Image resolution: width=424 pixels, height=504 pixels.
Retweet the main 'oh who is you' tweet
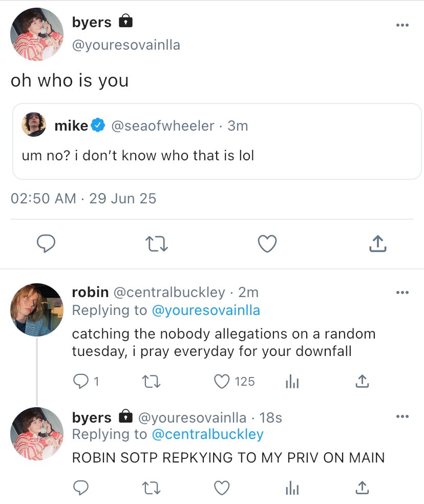click(157, 244)
